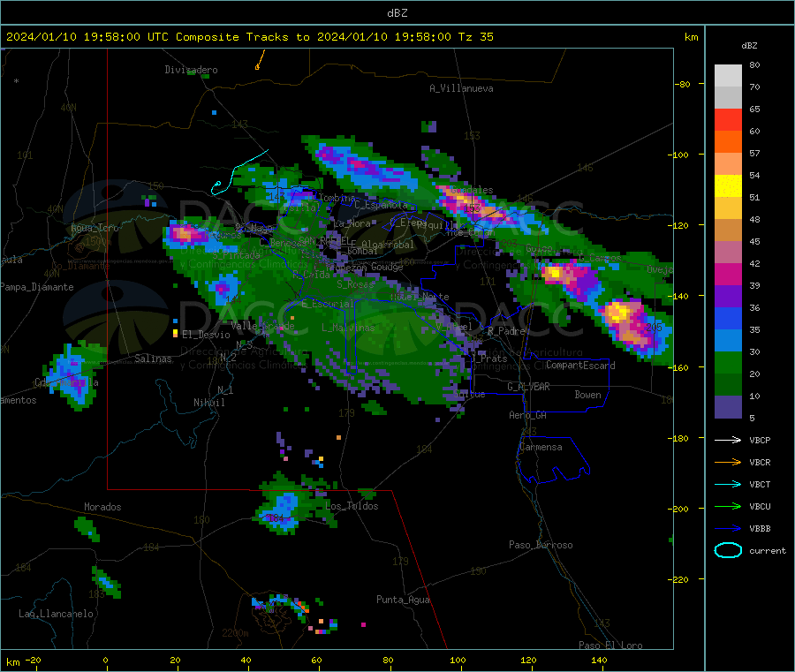Click the L_Malvinas map label
This screenshot has width=795, height=672.
tap(348, 328)
